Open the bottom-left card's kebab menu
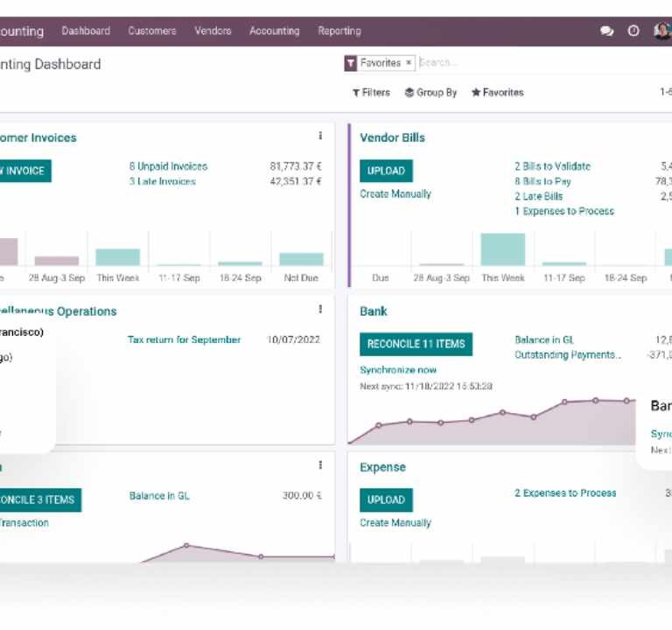This screenshot has height=630, width=672. coord(320,465)
